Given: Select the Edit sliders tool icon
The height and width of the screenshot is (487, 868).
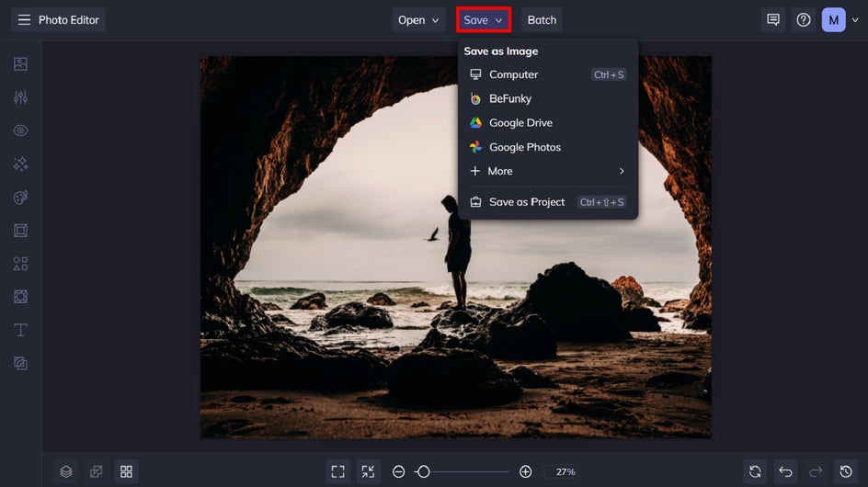Looking at the screenshot, I should point(20,97).
